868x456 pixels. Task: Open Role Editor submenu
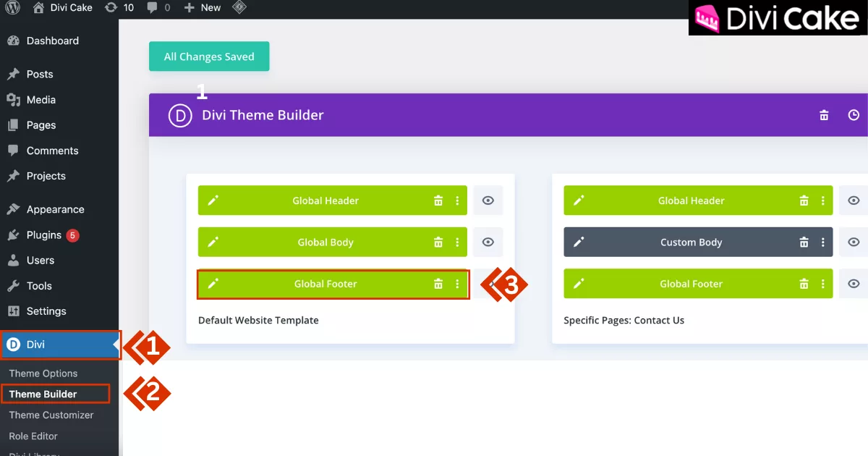click(x=33, y=436)
